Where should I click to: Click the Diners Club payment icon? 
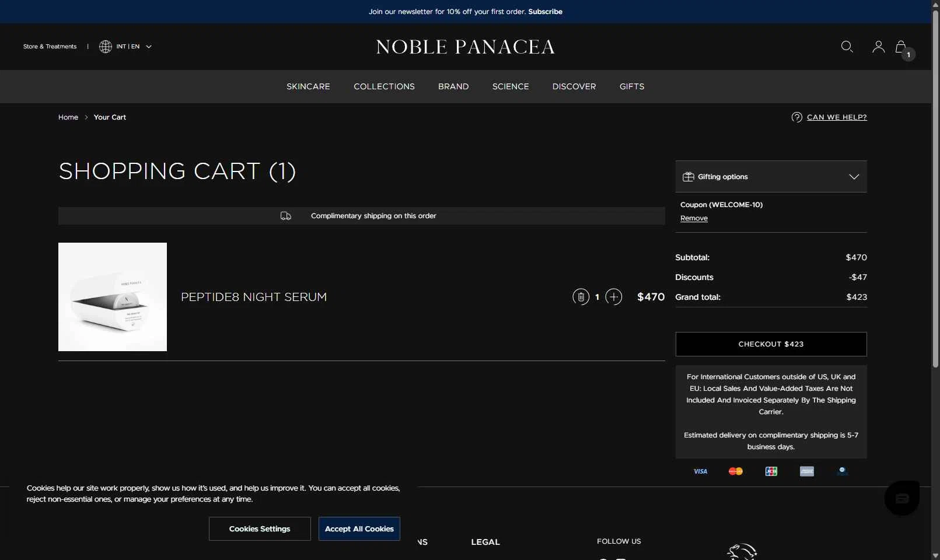pyautogui.click(x=842, y=471)
